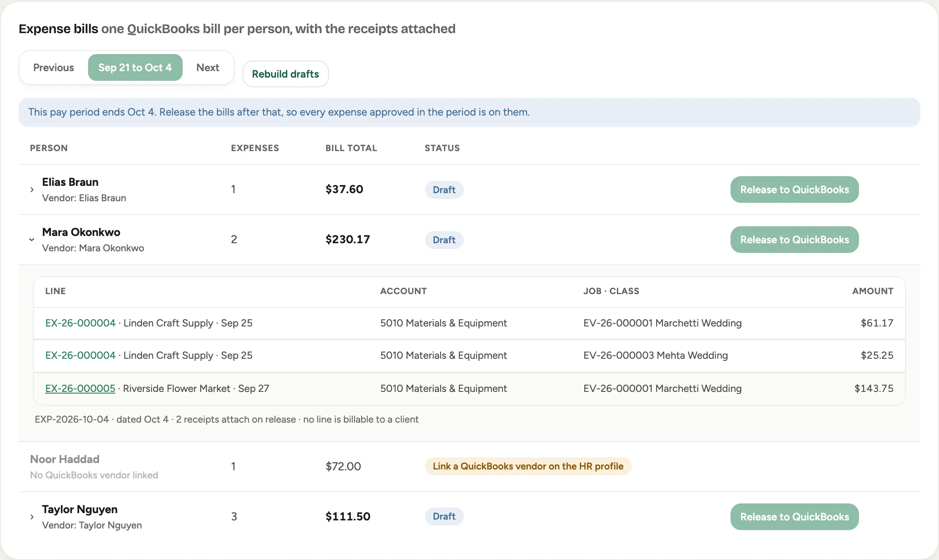Viewport: 939px width, 560px height.
Task: Click the Marchetti Wedding job on the $61.17 line
Action: point(662,323)
